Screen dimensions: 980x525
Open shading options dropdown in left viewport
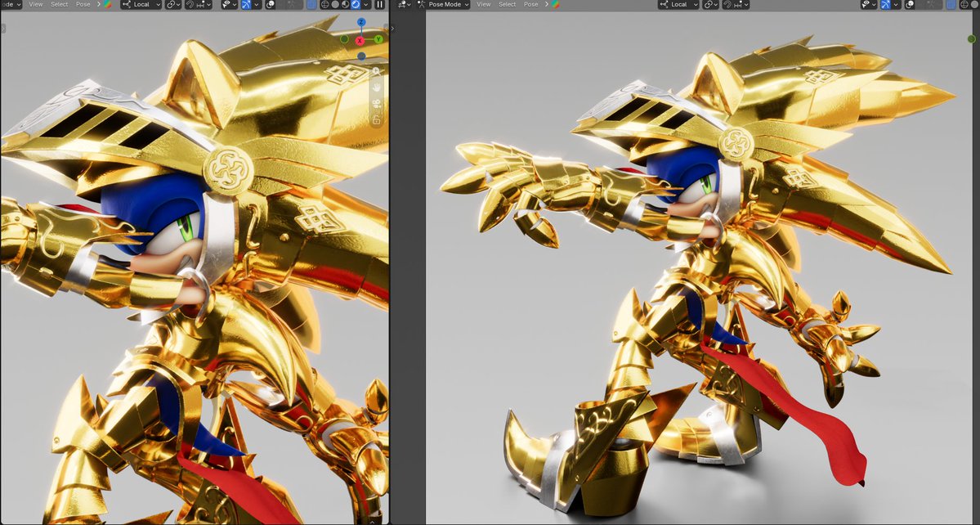(366, 4)
